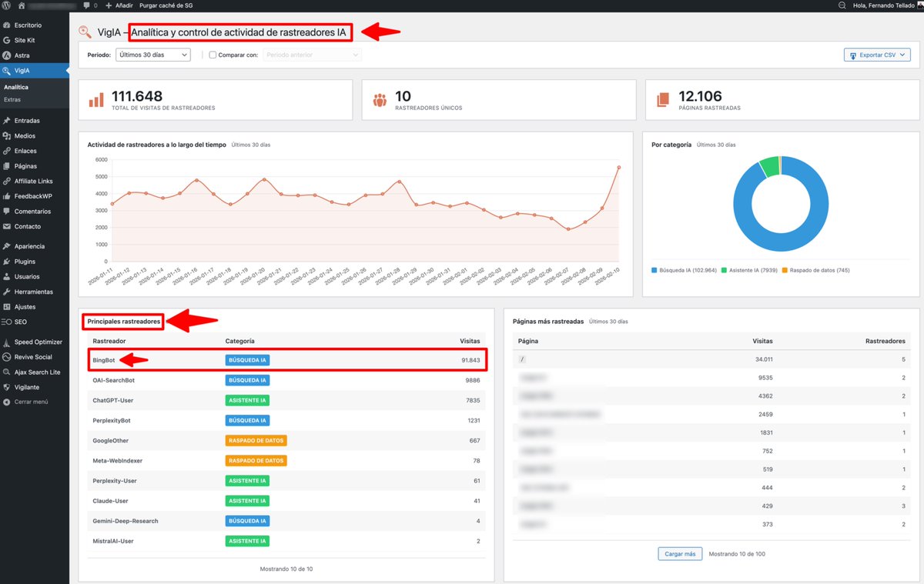Click the Contacto envelope icon
The width and height of the screenshot is (924, 584).
tap(7, 226)
